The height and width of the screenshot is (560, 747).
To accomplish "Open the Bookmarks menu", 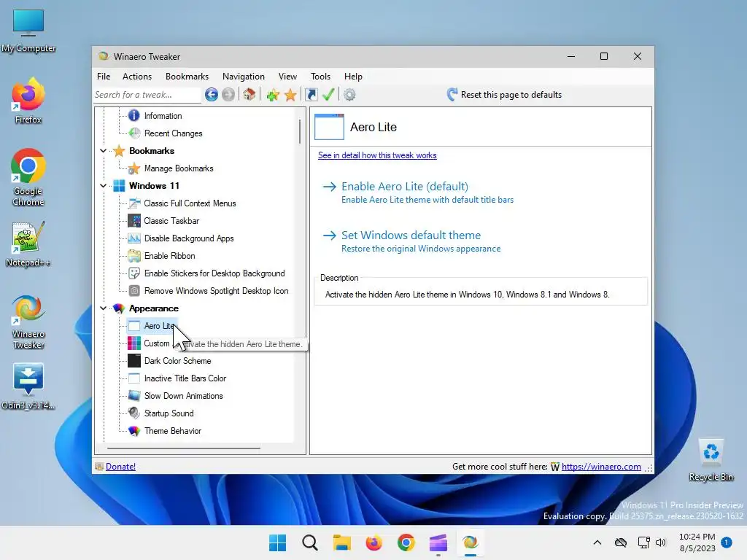I will tap(187, 76).
